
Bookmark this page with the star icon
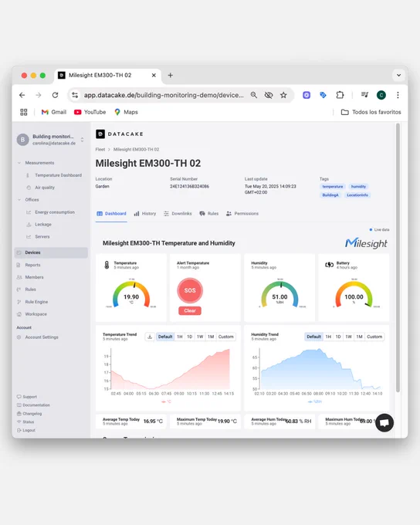(x=283, y=95)
